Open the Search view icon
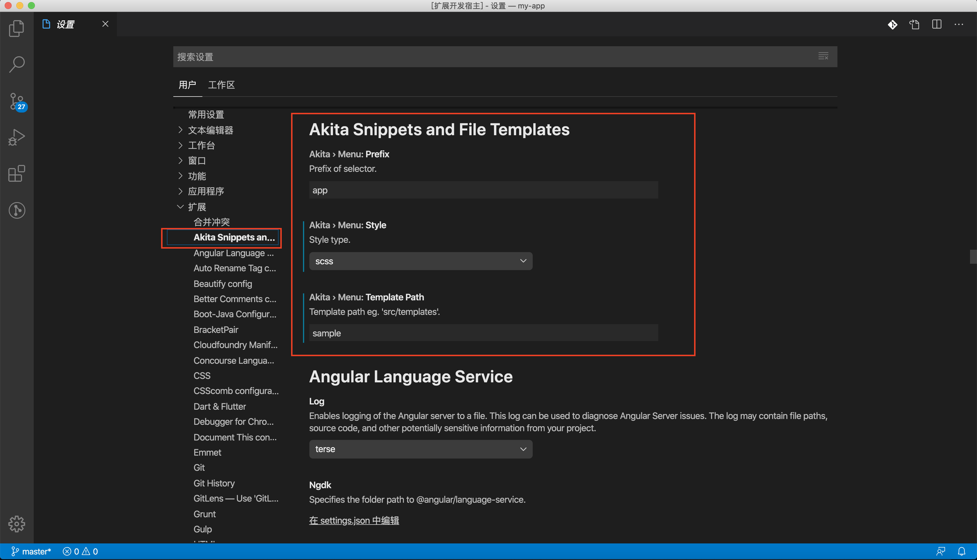Image resolution: width=977 pixels, height=560 pixels. coord(17,64)
